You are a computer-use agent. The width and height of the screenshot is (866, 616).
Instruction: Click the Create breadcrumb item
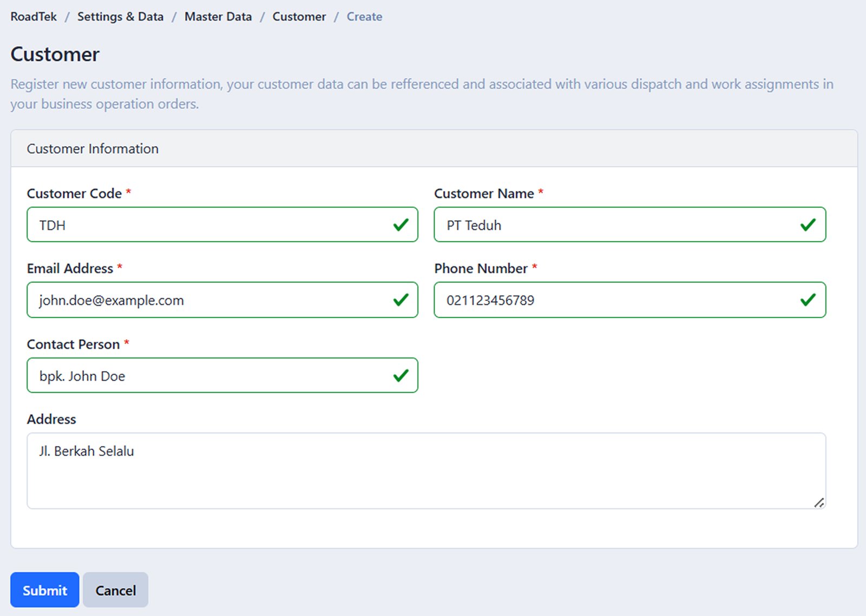click(x=364, y=17)
